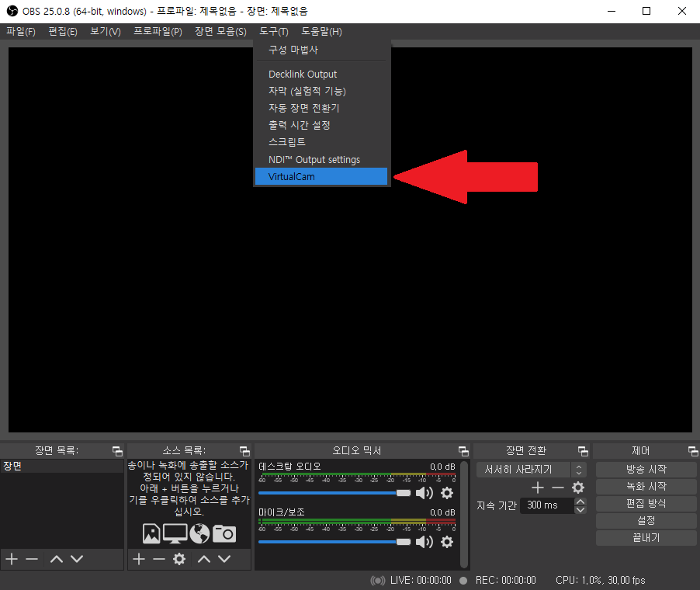Open the 편집(E) menu
Screen dimensions: 700x590
pyautogui.click(x=63, y=32)
